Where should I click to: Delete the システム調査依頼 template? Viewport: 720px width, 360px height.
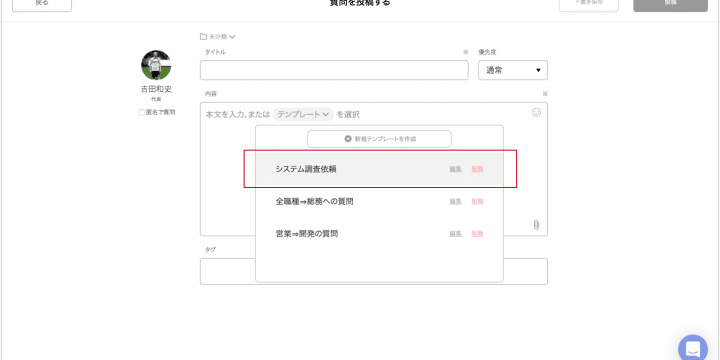pos(478,169)
